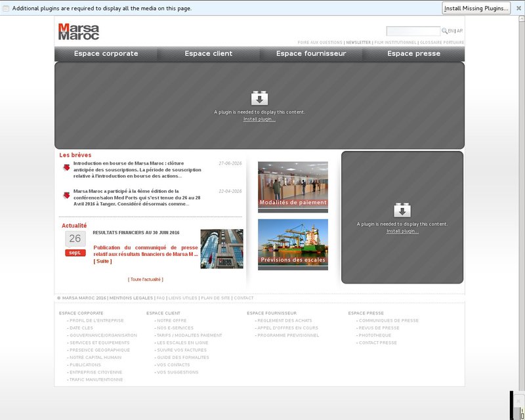The image size is (525, 420).
Task: Click the Toute l'actualité link
Action: click(x=146, y=280)
